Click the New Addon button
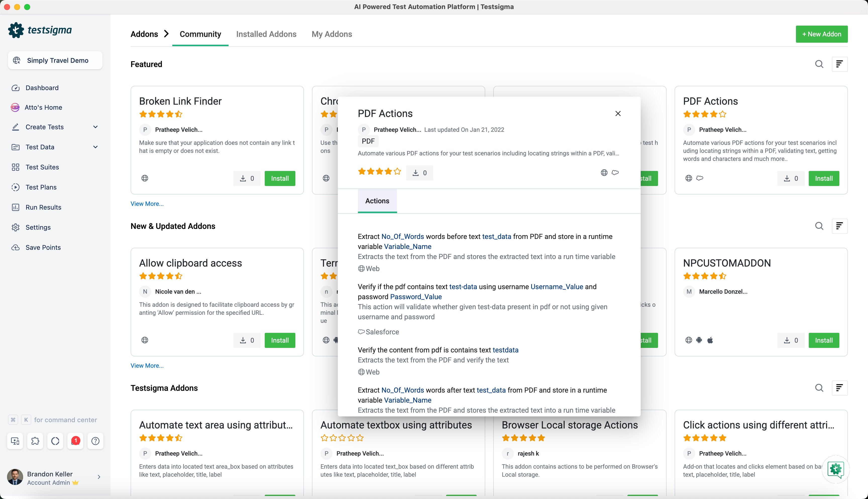 [821, 34]
